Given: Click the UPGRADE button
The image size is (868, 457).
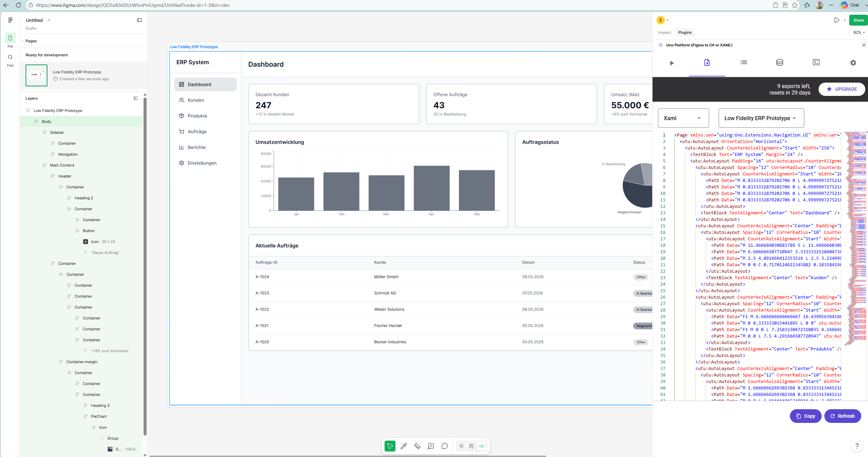Looking at the screenshot, I should pos(842,89).
